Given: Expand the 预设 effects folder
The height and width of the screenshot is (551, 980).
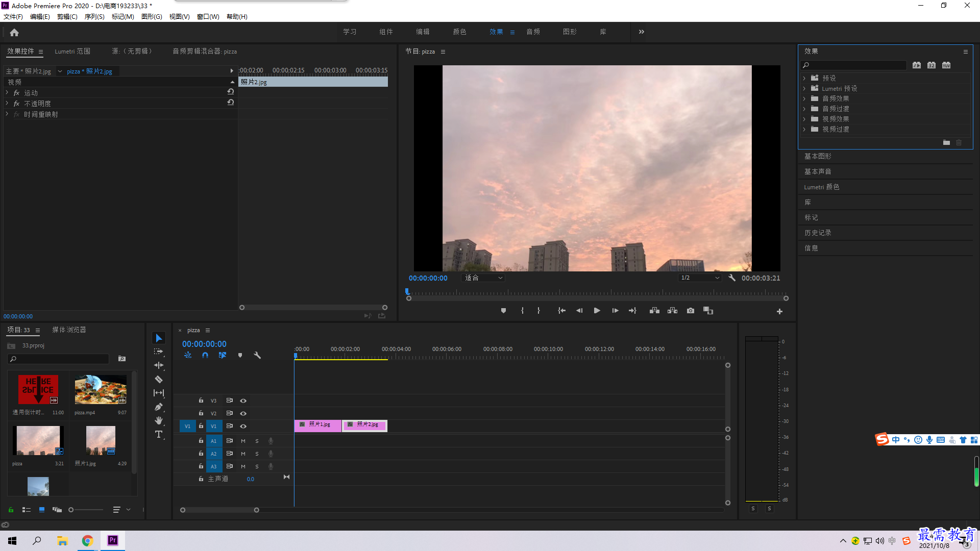Looking at the screenshot, I should pos(804,78).
